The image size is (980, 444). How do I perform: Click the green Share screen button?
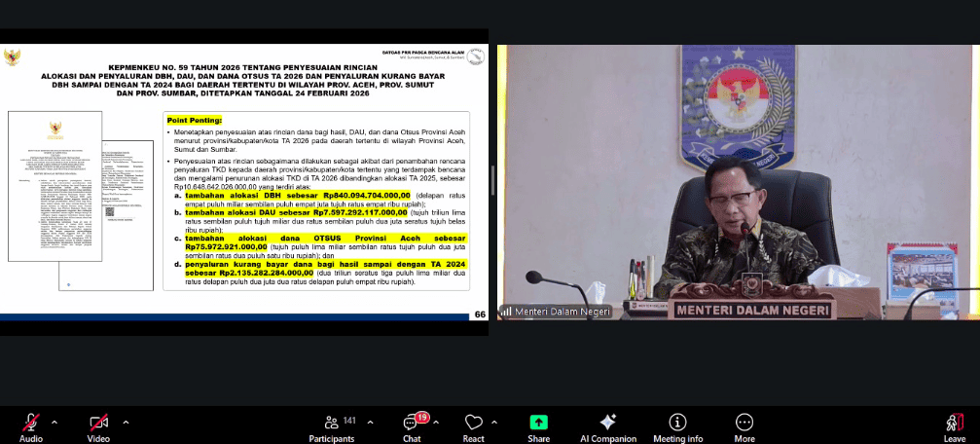click(x=538, y=423)
